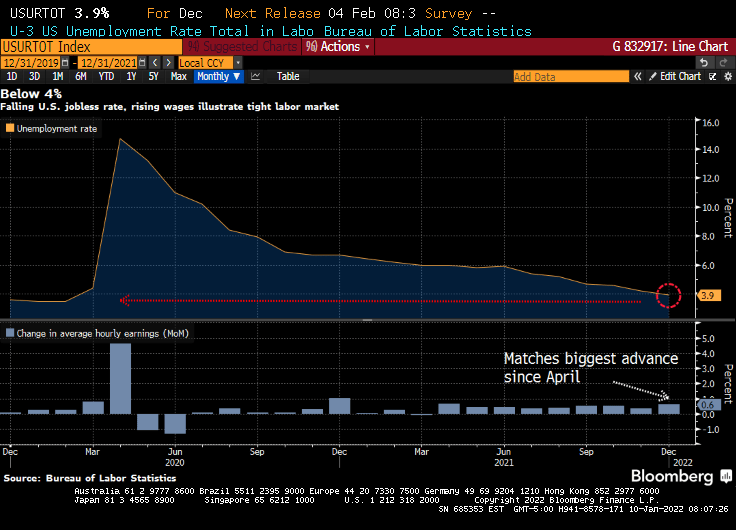This screenshot has width=736, height=530.
Task: Expand the Monthly periodicity dropdown
Action: pyautogui.click(x=217, y=76)
